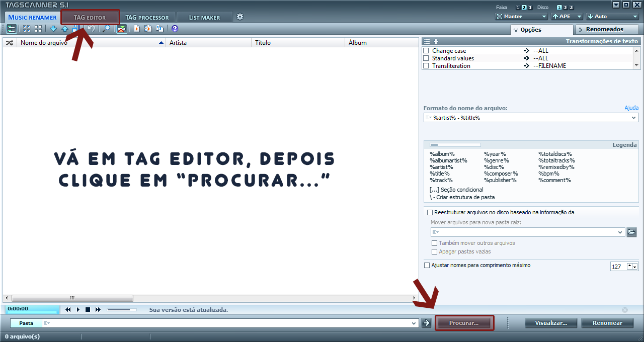
Task: Sort by the Artista column header
Action: [208, 43]
